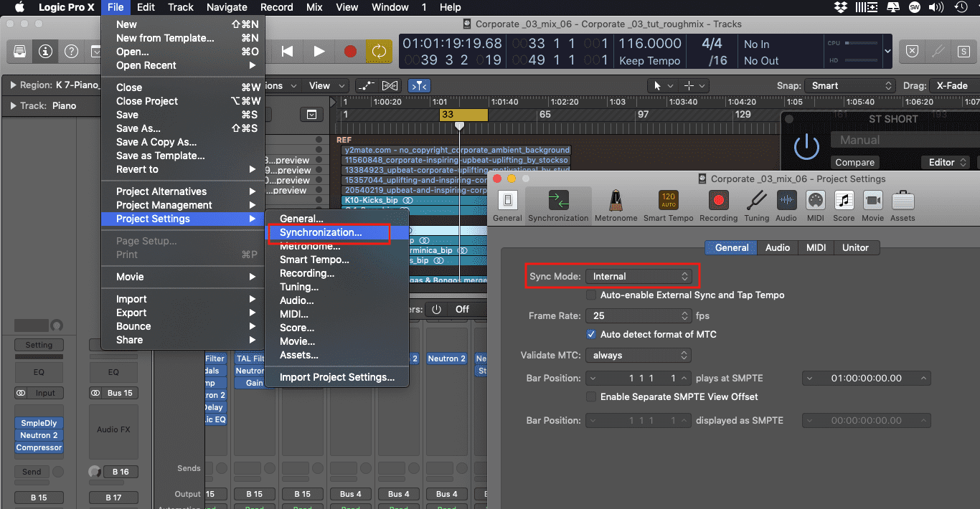The height and width of the screenshot is (509, 980).
Task: Open the track area View menu
Action: pyautogui.click(x=325, y=85)
